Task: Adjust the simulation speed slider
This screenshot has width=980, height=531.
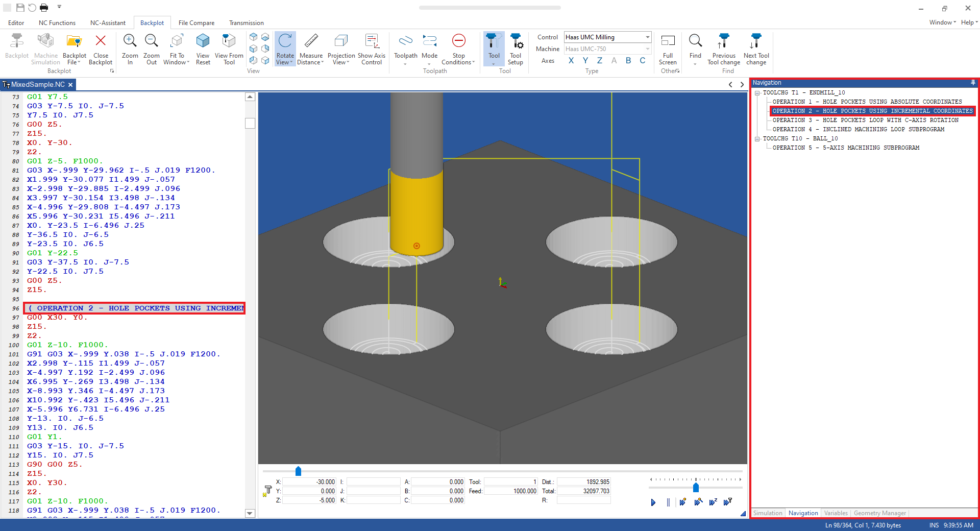Action: [696, 488]
